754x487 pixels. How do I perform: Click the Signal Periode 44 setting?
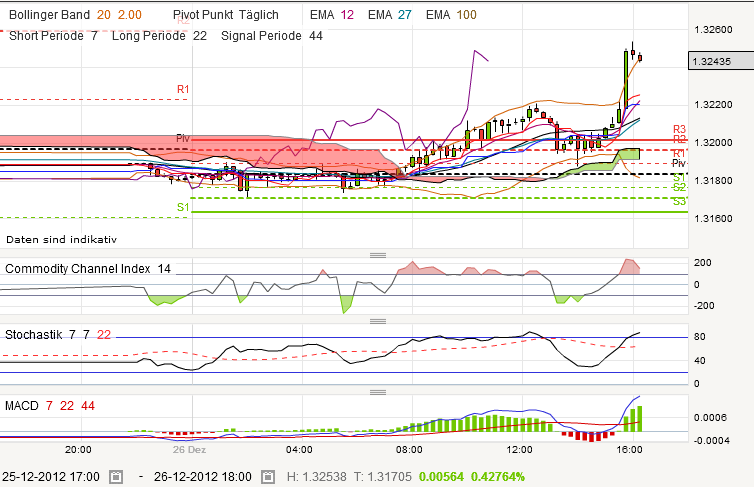point(272,36)
